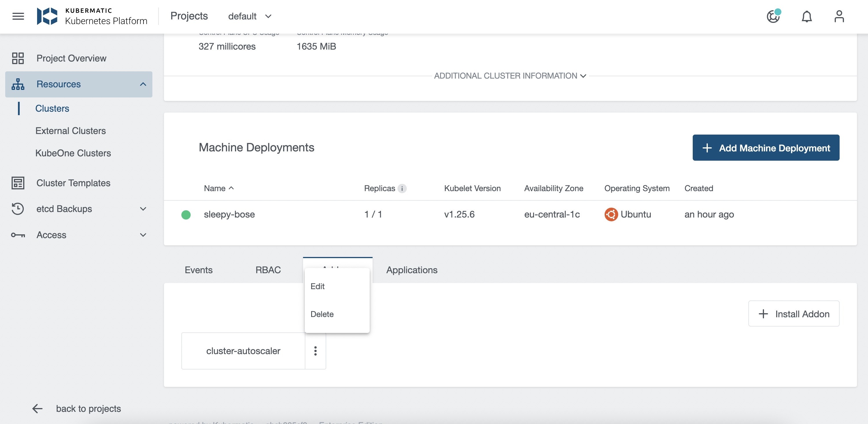Select the Delete option from context menu
This screenshot has height=424, width=868.
point(322,313)
